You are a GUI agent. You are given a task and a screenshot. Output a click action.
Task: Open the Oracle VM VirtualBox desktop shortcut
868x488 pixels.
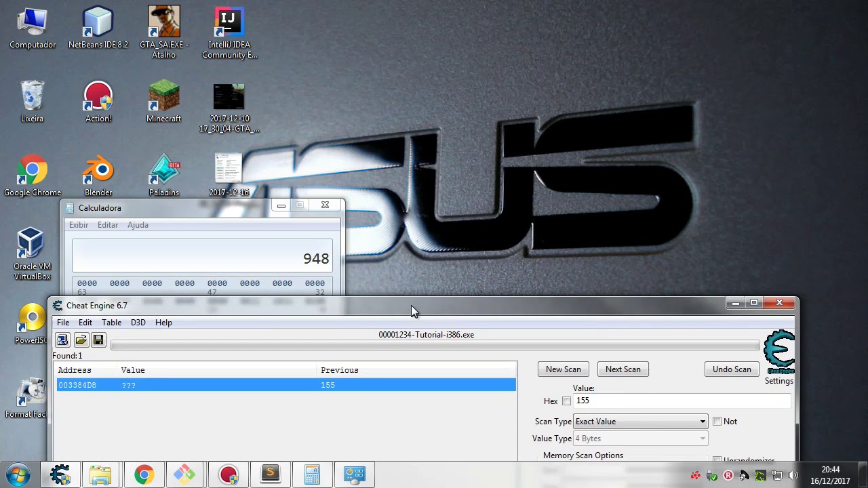point(33,254)
